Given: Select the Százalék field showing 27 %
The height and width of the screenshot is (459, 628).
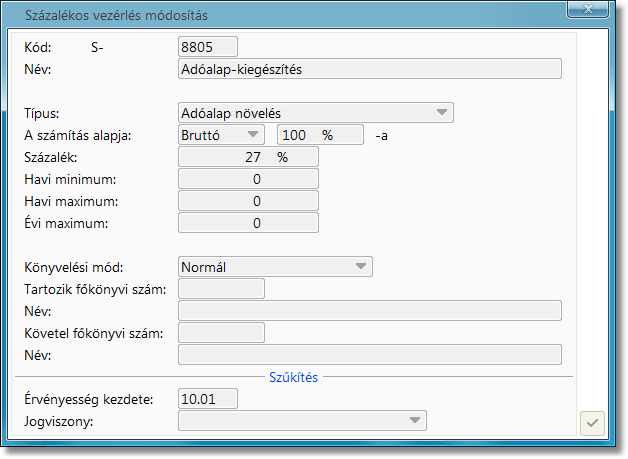Looking at the screenshot, I should point(248,157).
